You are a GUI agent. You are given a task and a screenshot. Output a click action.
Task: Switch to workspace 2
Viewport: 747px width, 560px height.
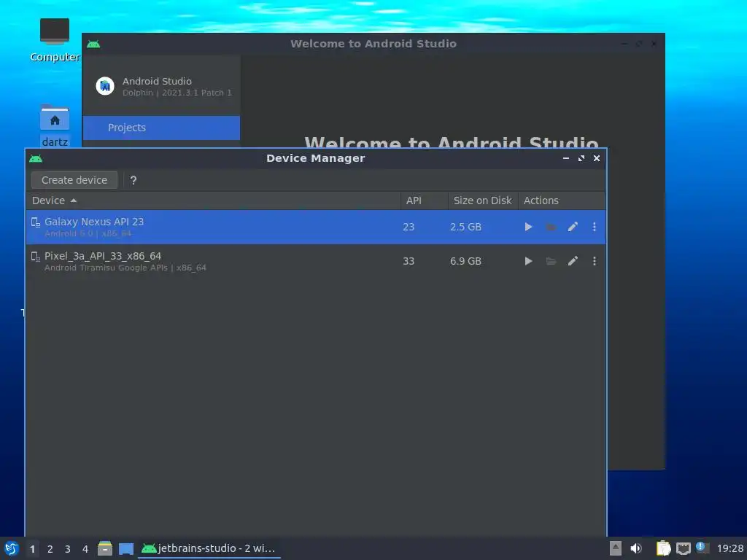point(50,549)
